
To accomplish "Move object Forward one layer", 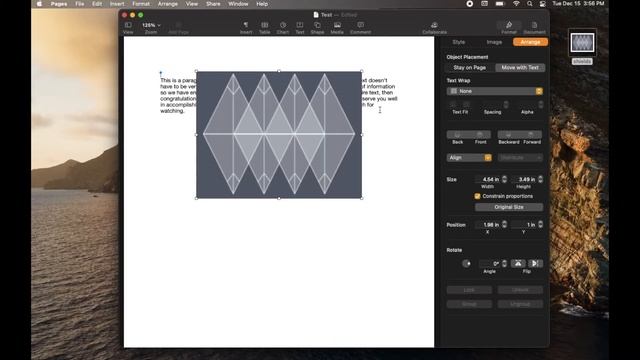I will click(x=531, y=134).
